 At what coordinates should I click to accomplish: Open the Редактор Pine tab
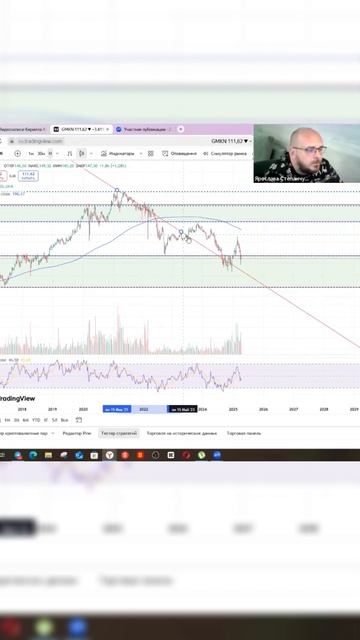pyautogui.click(x=77, y=433)
